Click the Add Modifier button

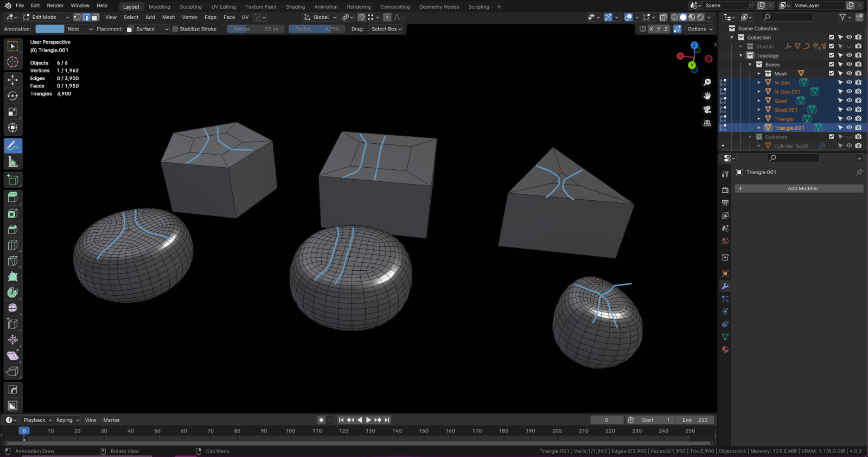[799, 188]
